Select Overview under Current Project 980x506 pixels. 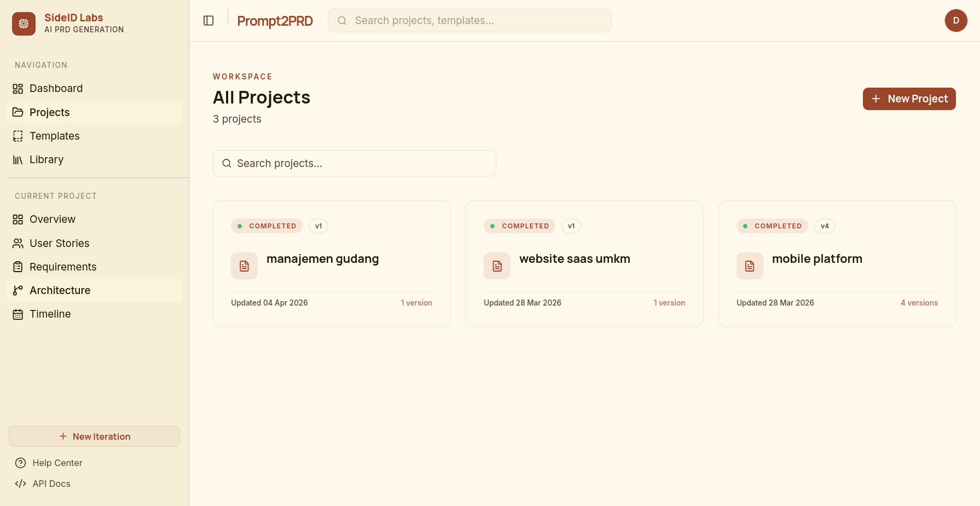tap(53, 219)
